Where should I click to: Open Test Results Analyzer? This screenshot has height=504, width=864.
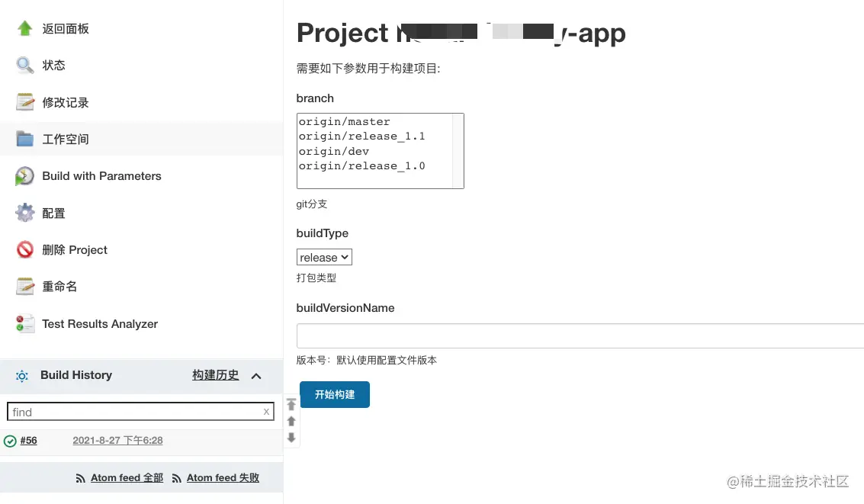click(100, 324)
